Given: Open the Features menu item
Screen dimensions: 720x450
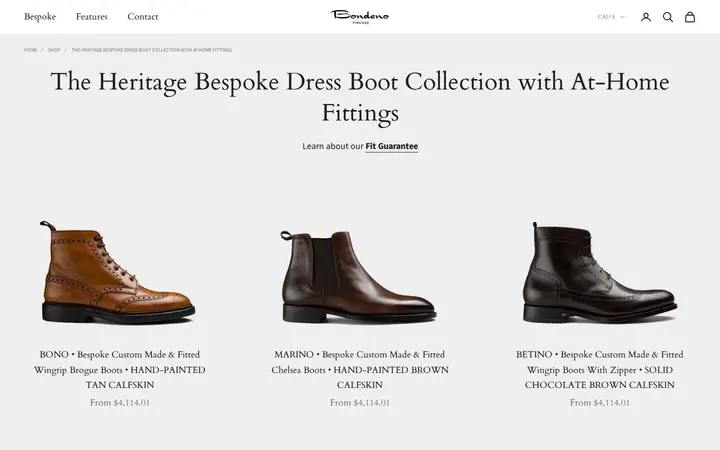Looking at the screenshot, I should point(92,17).
